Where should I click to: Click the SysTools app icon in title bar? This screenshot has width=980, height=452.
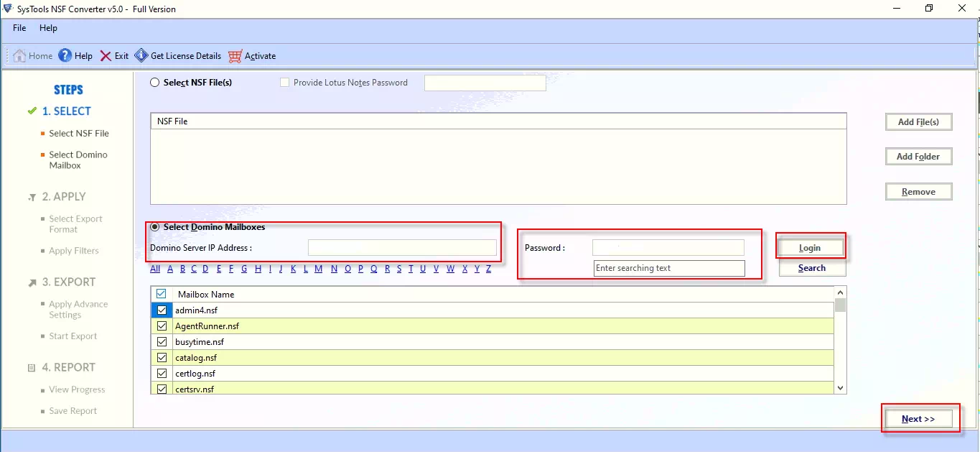tap(8, 9)
